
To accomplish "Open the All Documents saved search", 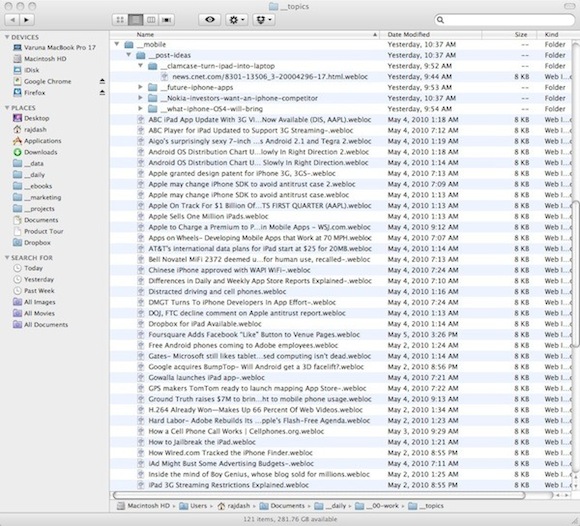I will [x=40, y=324].
